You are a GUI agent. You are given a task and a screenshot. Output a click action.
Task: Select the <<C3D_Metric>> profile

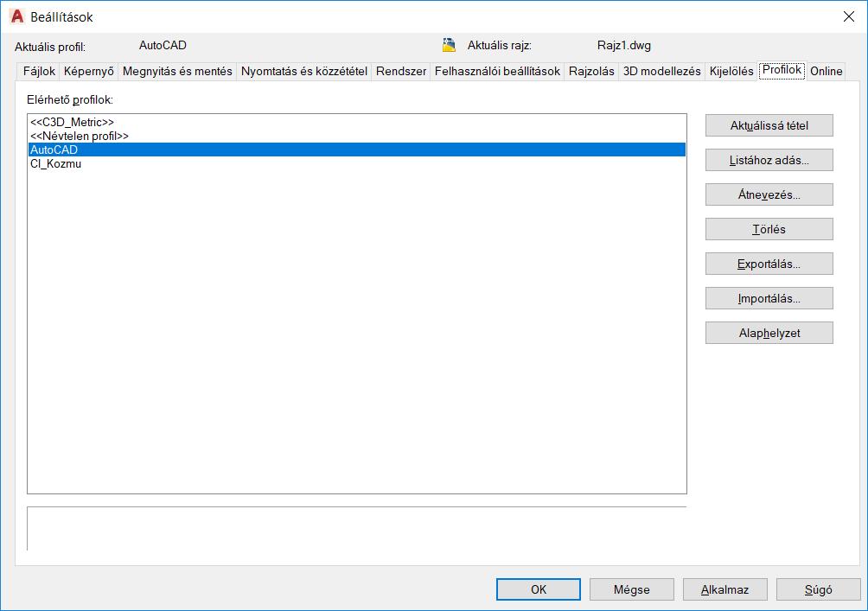tap(356, 123)
